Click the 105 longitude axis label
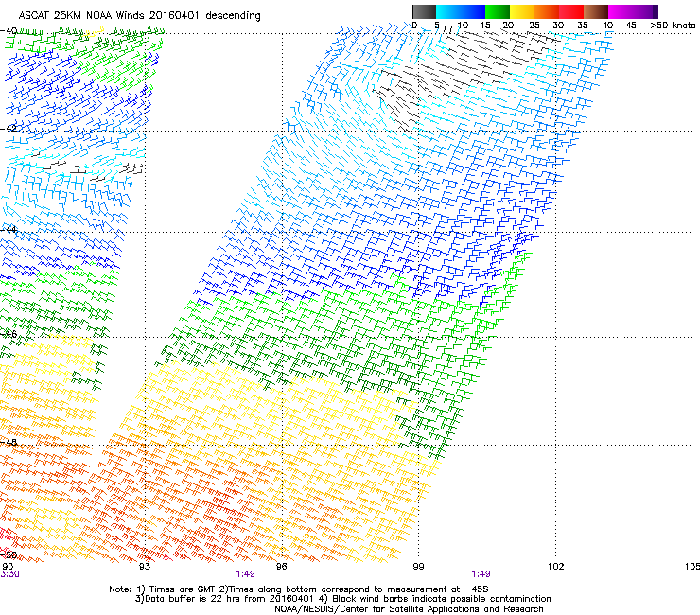 (x=692, y=567)
